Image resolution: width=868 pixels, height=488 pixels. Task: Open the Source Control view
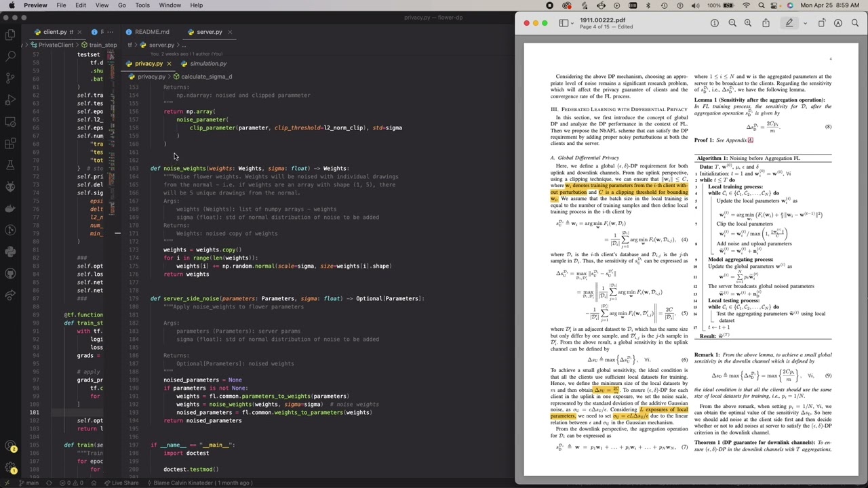tap(10, 77)
